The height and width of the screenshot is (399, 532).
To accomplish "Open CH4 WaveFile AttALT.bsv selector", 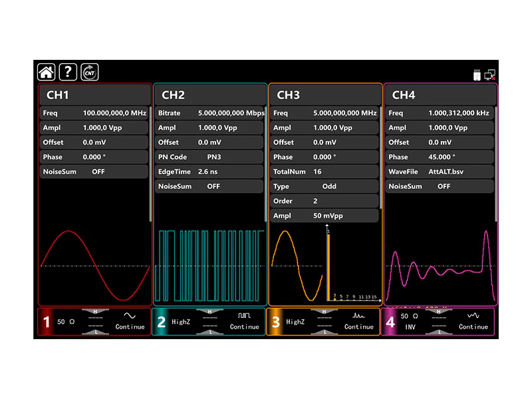I will [440, 172].
